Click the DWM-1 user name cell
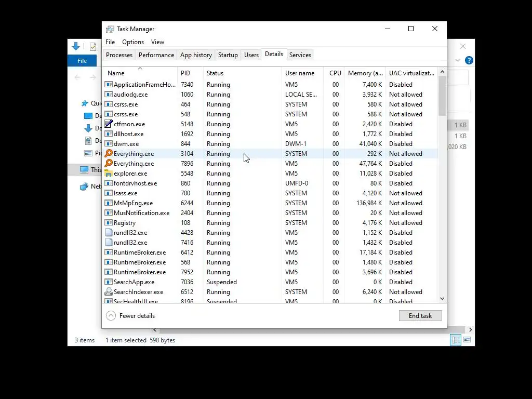The height and width of the screenshot is (399, 532). point(296,143)
